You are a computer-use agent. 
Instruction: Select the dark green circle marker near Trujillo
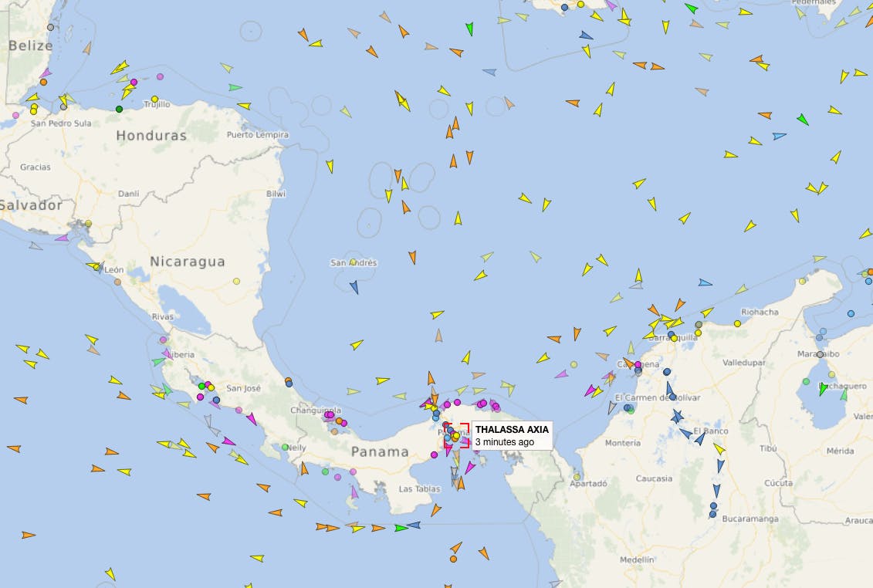(119, 109)
